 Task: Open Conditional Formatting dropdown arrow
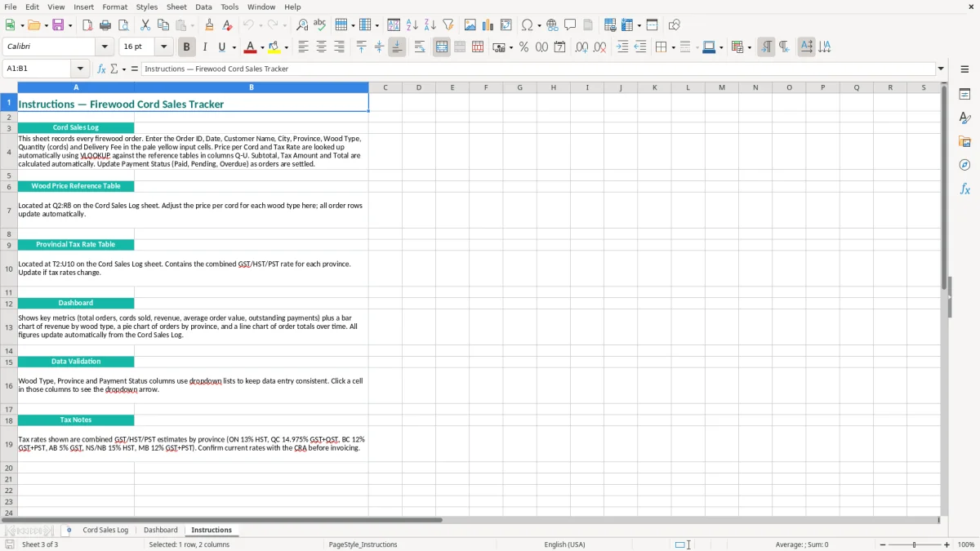tap(749, 47)
